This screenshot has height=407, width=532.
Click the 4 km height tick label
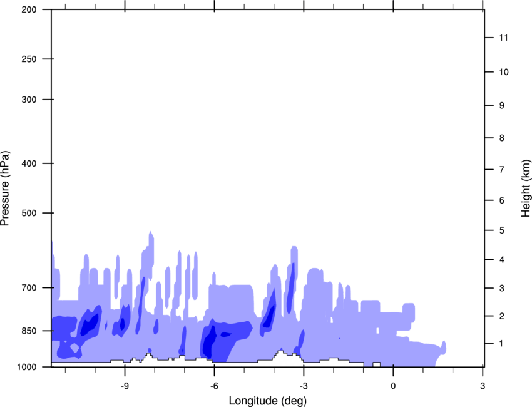tap(502, 260)
